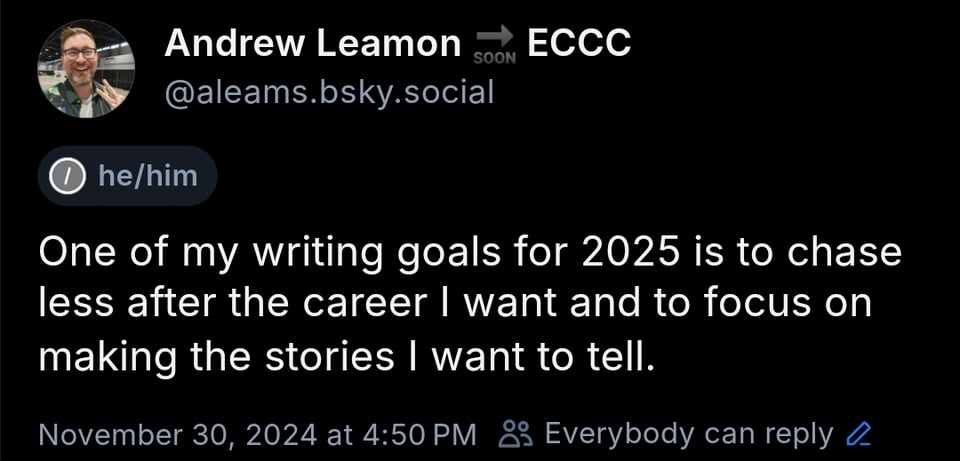
Task: Open the Everybody can reply setting
Action: (688, 434)
